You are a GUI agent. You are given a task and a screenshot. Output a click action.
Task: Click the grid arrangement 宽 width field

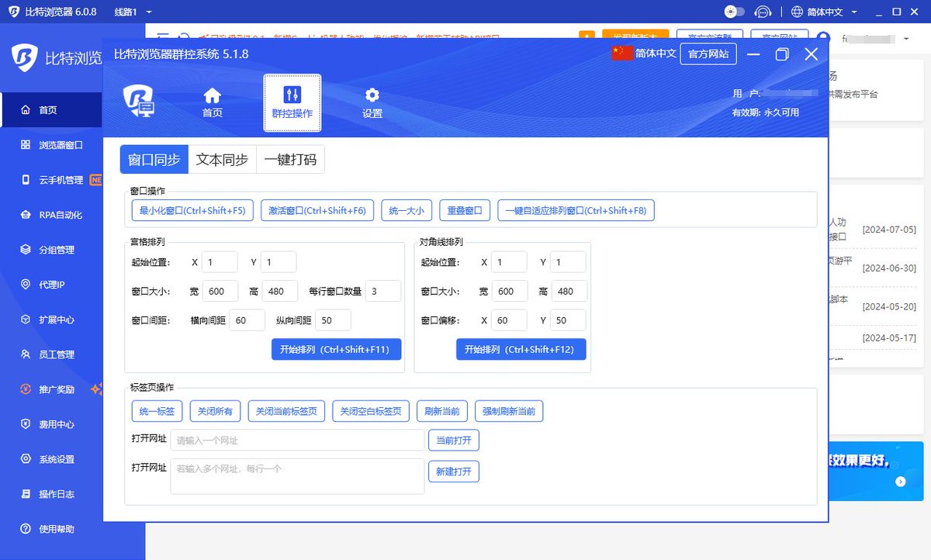[x=220, y=292]
